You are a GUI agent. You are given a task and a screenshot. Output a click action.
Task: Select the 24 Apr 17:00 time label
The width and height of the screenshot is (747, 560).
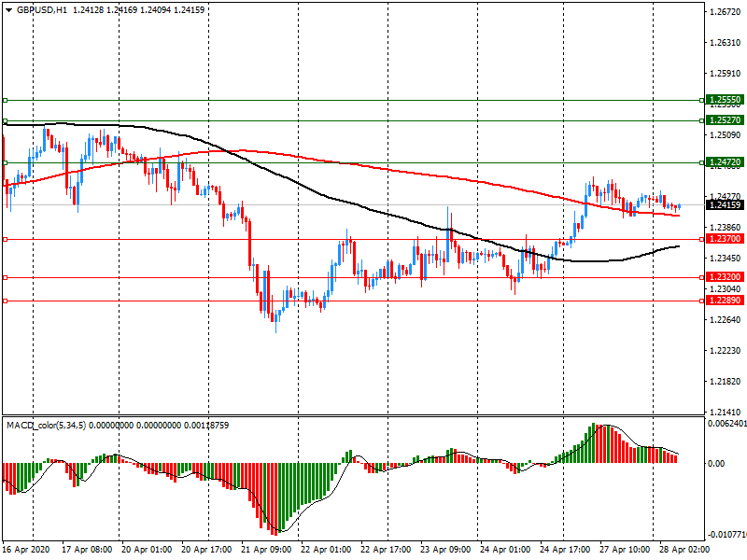tap(565, 550)
